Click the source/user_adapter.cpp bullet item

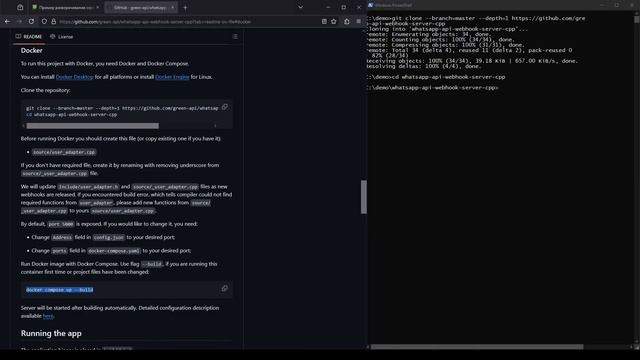(x=64, y=152)
